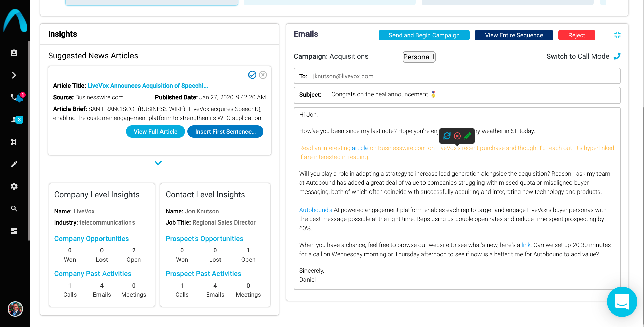
Task: Open the contacts badge icon in sidebar
Action: click(14, 53)
